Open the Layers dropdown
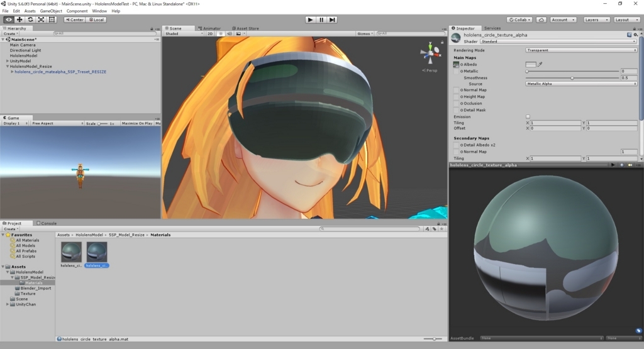 tap(596, 19)
